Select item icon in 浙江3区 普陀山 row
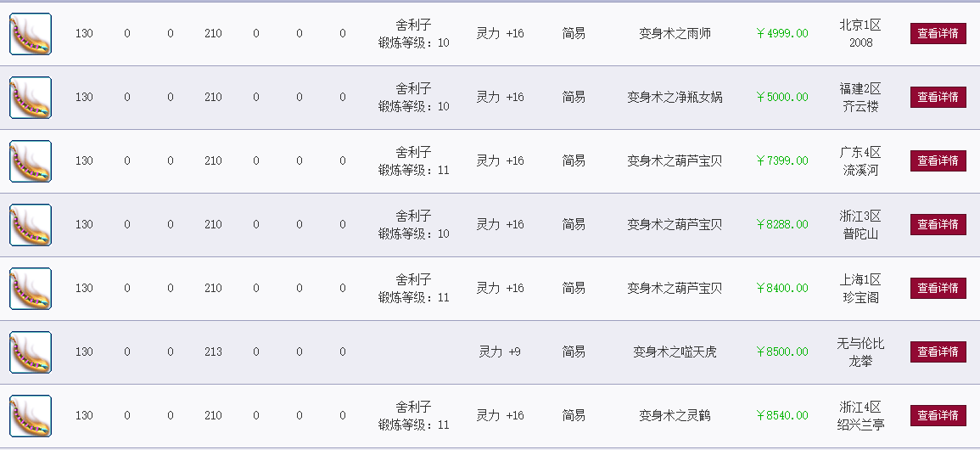The width and height of the screenshot is (980, 450). 30,225
